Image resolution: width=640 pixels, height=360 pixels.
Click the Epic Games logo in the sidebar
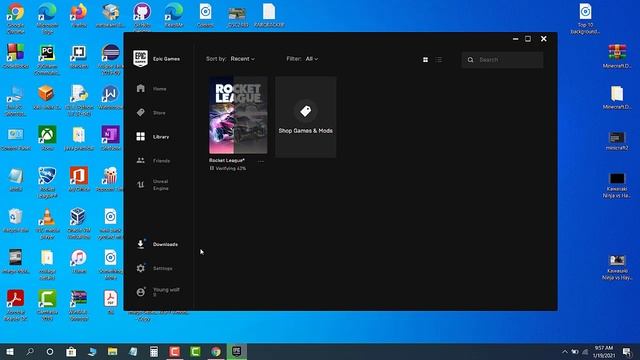[140, 58]
